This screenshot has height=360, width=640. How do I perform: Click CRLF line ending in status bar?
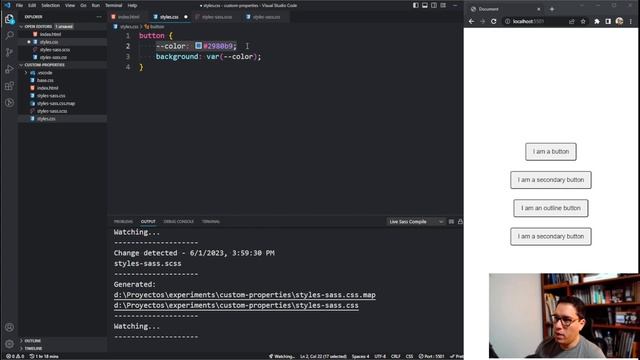coord(395,356)
